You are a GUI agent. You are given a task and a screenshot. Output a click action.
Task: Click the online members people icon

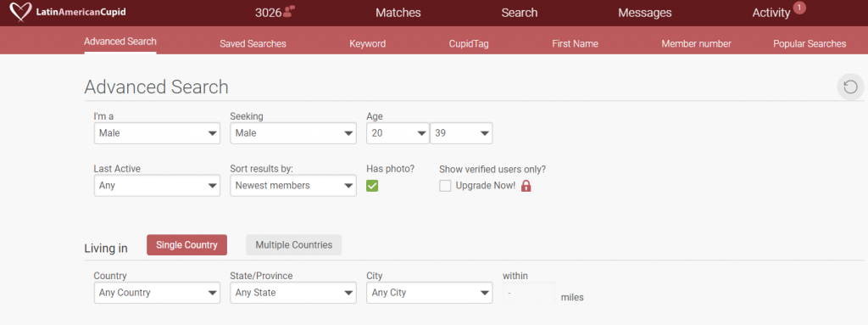289,11
